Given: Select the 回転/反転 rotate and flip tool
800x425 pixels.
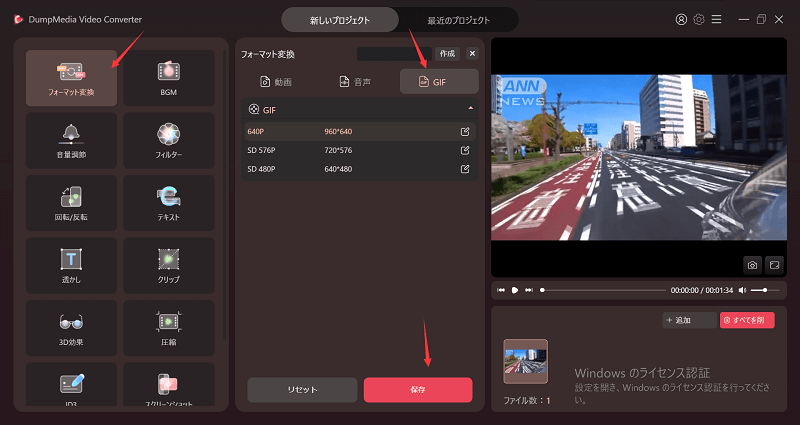Looking at the screenshot, I should [71, 203].
